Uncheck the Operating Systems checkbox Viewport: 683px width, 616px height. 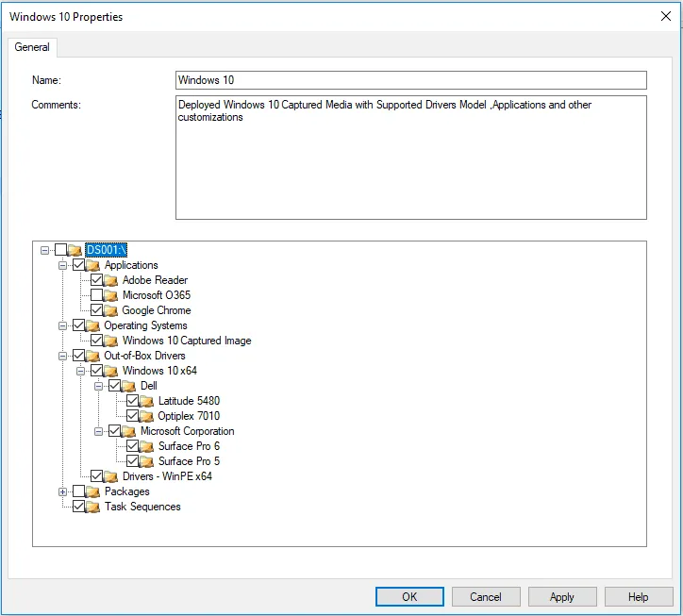click(x=79, y=325)
